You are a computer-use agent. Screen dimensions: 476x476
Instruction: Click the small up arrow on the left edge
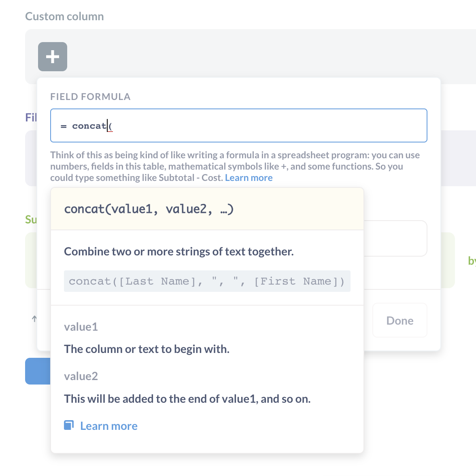[34, 319]
